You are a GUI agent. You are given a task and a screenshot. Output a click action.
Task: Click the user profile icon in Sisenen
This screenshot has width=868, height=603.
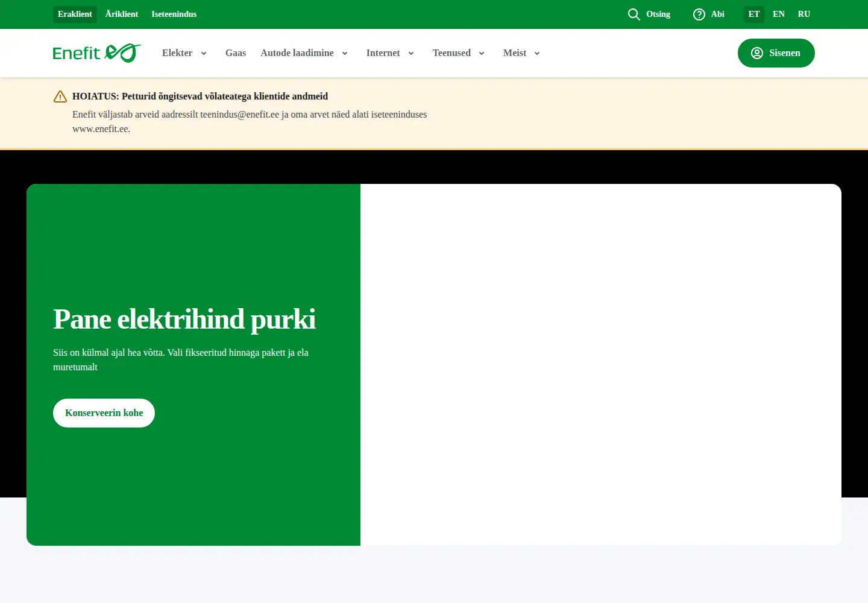[x=757, y=53]
